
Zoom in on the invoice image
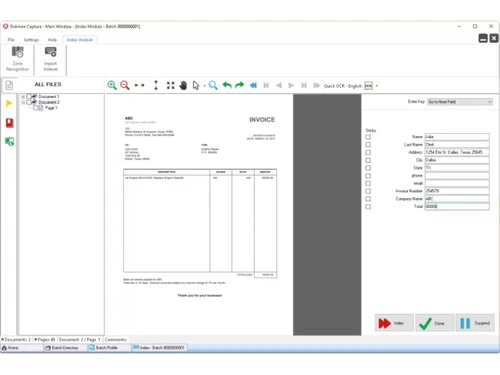[x=112, y=85]
